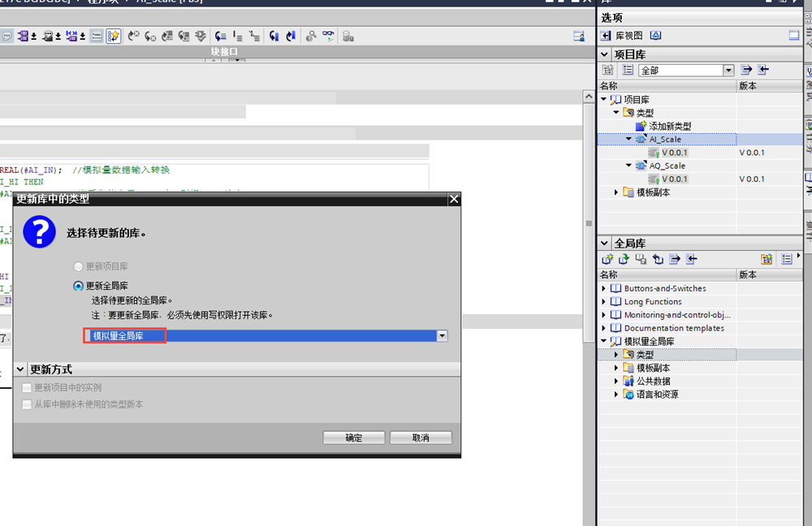Click the folder with star icon in 全局库 toolbar

coord(767,259)
